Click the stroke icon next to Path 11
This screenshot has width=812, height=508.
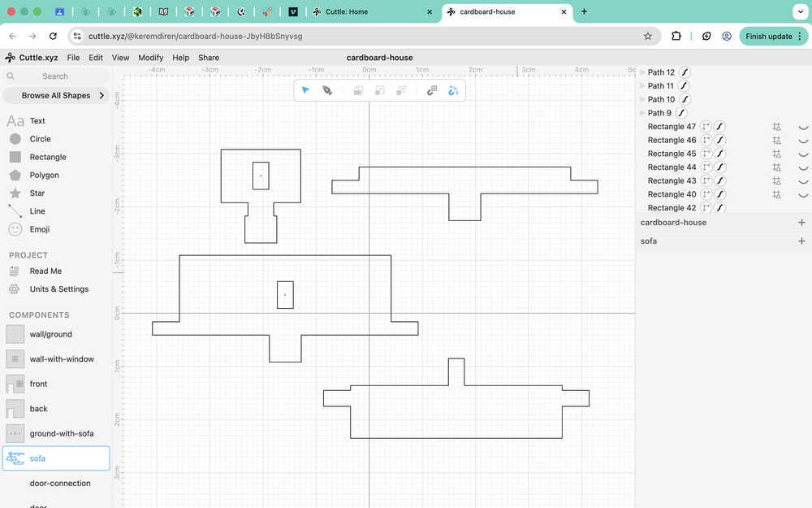click(x=684, y=86)
